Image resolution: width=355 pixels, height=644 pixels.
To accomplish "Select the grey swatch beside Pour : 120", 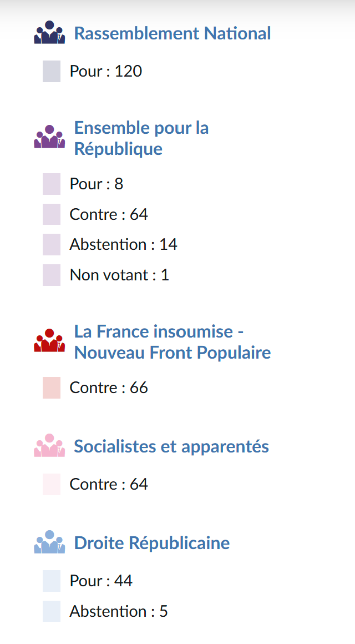I will [x=52, y=72].
